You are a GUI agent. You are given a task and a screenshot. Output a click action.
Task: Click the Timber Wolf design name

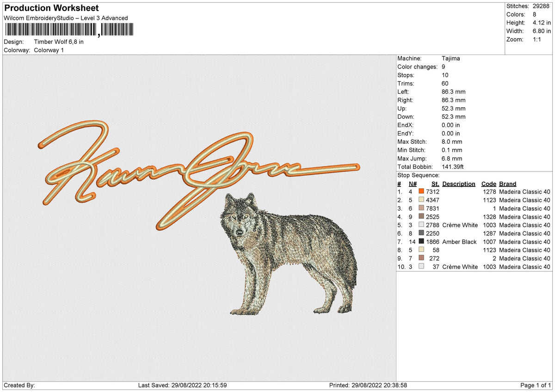pos(58,42)
